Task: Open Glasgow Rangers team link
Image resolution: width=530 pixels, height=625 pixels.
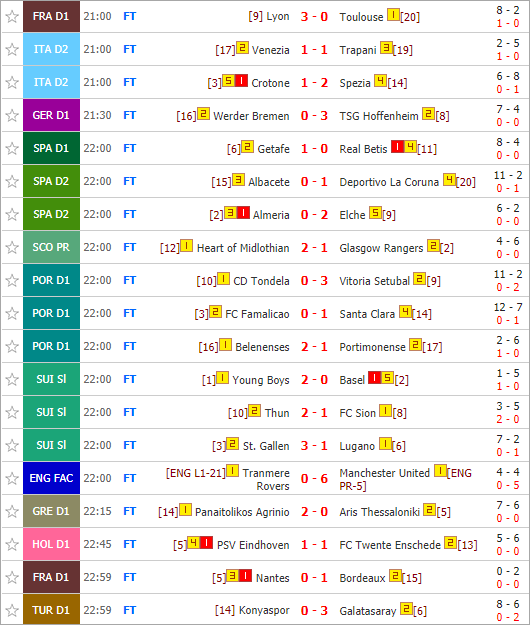Action: tap(381, 248)
